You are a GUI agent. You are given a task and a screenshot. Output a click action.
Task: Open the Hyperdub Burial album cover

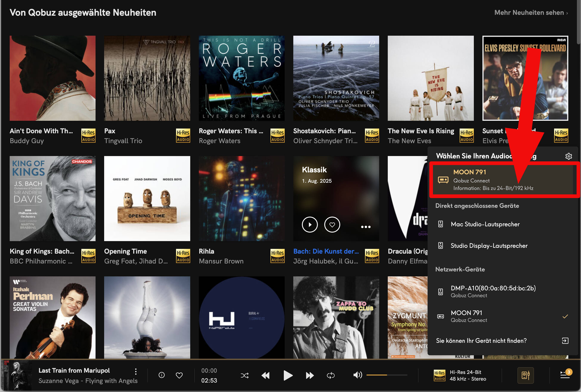(x=241, y=317)
